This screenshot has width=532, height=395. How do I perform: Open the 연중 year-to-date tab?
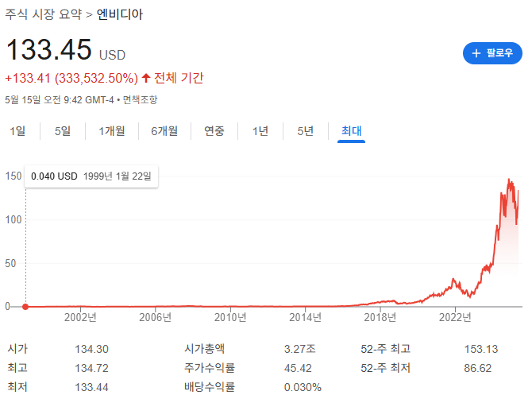pos(214,131)
